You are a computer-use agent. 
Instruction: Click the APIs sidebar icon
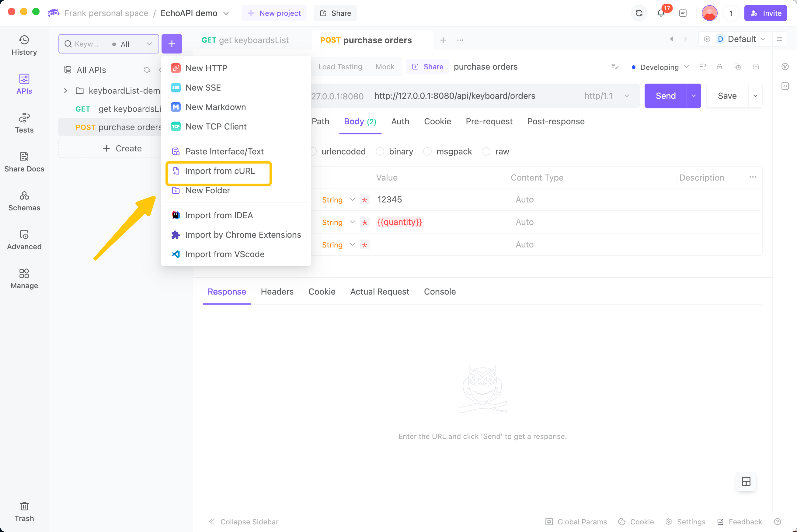point(24,84)
